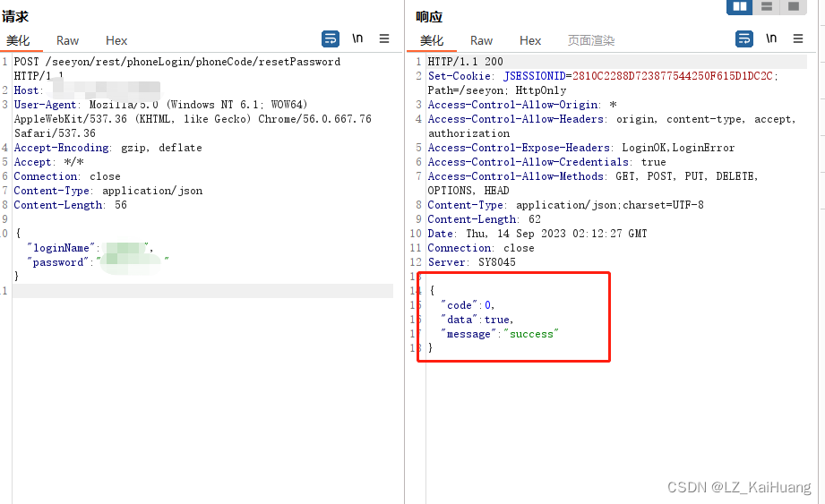Viewport: 825px width, 504px height.
Task: Open the request panel hamburger menu
Action: click(384, 38)
